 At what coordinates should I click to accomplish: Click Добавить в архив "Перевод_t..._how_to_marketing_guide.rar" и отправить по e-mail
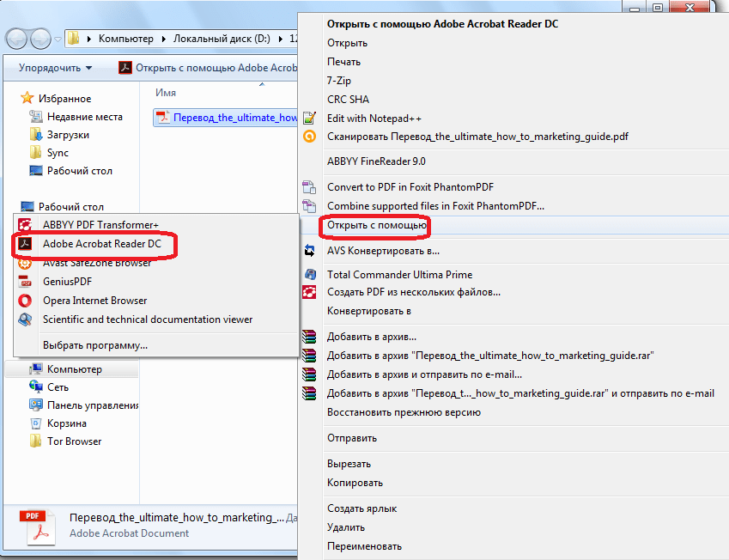point(520,393)
